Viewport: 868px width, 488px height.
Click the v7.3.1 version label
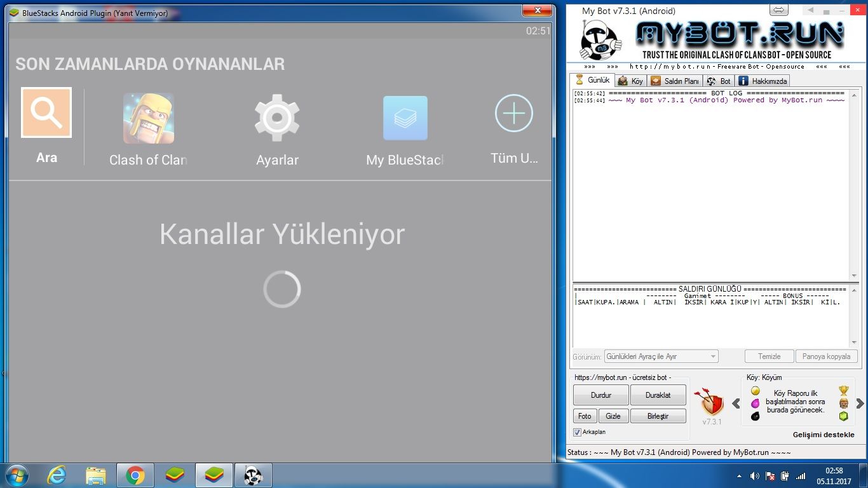712,422
